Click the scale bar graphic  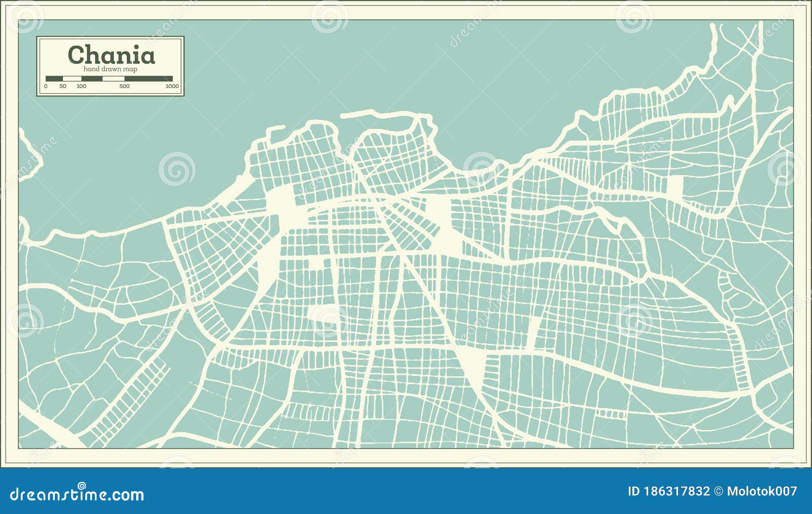click(x=109, y=78)
